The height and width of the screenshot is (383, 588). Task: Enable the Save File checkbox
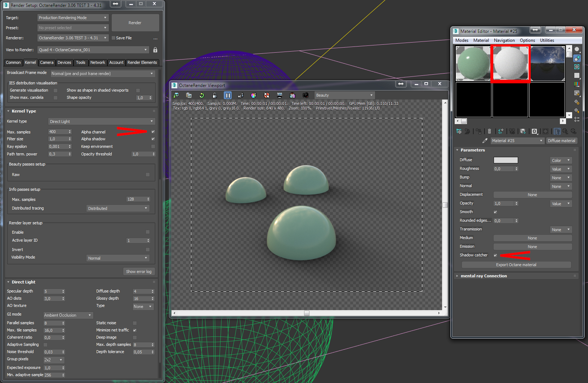(x=113, y=38)
